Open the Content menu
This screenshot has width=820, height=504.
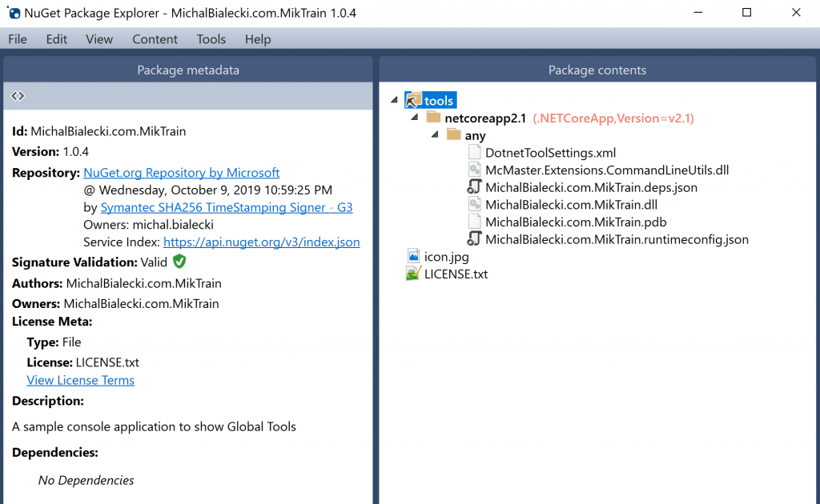pyautogui.click(x=155, y=39)
